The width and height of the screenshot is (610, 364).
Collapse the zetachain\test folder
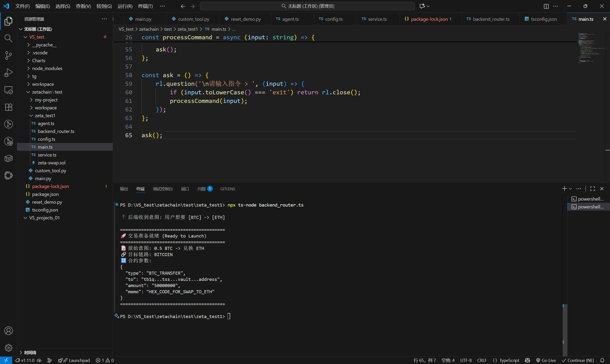pos(65,92)
